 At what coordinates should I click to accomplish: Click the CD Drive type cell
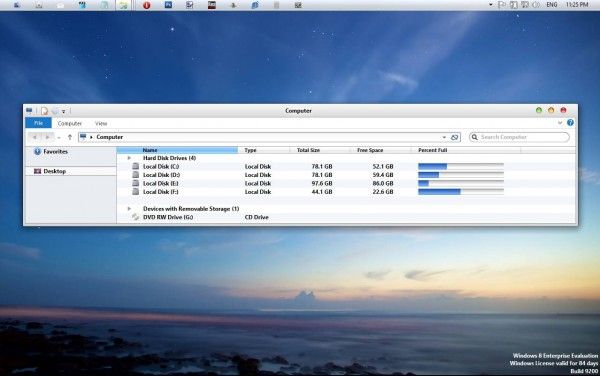click(256, 217)
